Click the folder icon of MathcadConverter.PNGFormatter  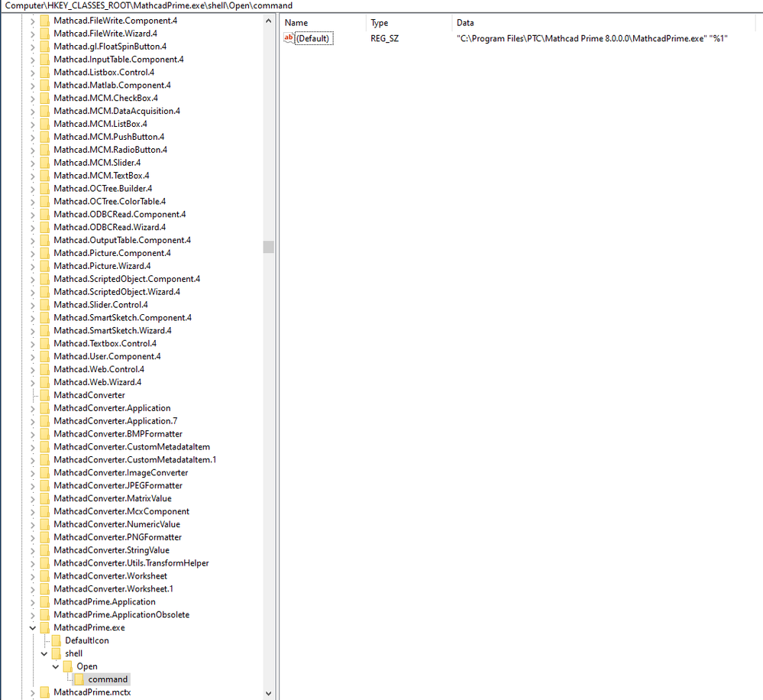(45, 537)
